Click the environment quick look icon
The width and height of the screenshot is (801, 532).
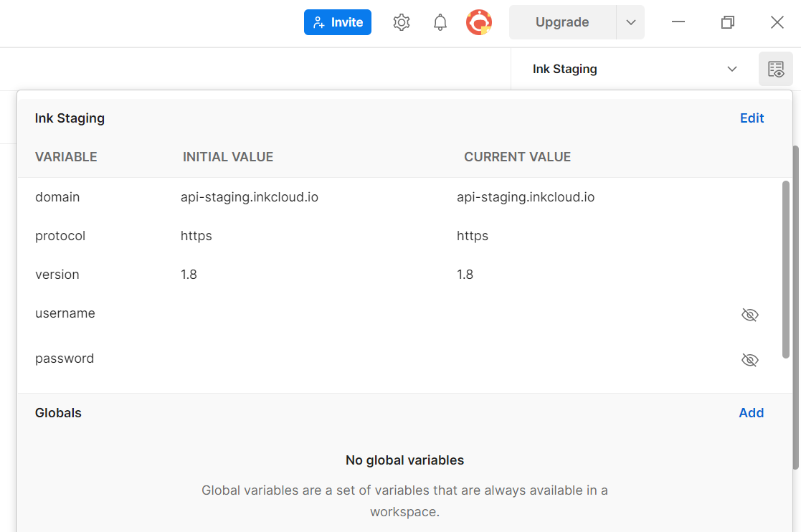pos(776,69)
